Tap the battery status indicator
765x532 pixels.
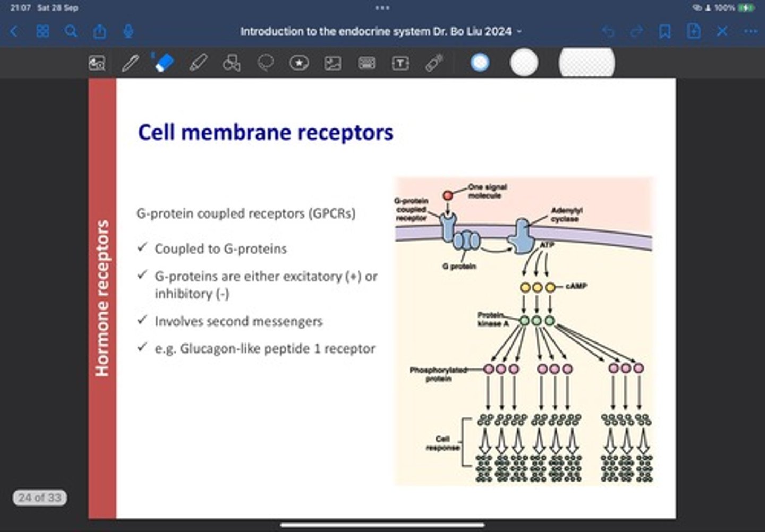point(745,8)
